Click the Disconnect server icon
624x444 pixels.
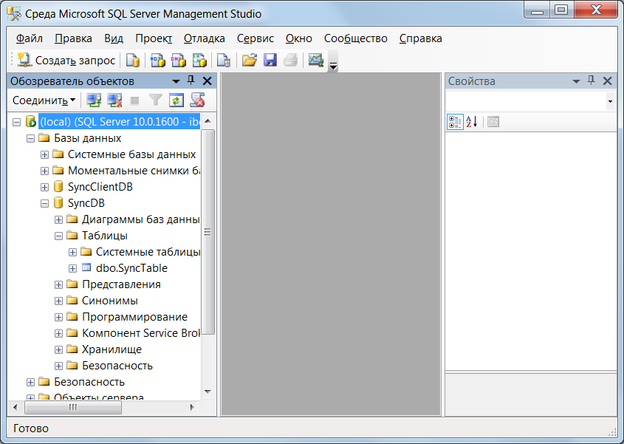point(115,100)
